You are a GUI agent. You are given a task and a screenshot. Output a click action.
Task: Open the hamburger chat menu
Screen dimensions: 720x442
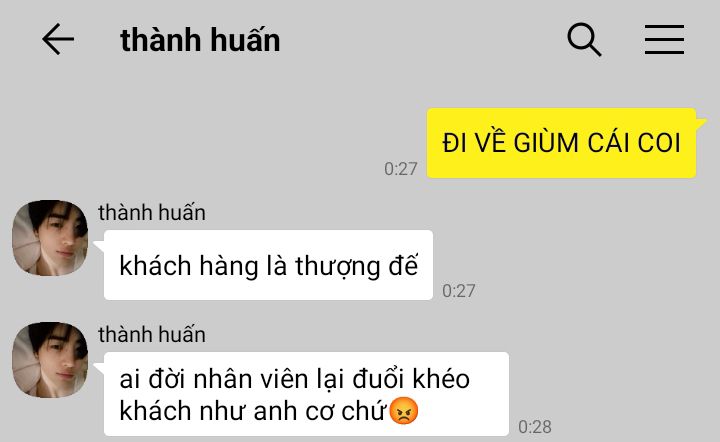coord(664,39)
